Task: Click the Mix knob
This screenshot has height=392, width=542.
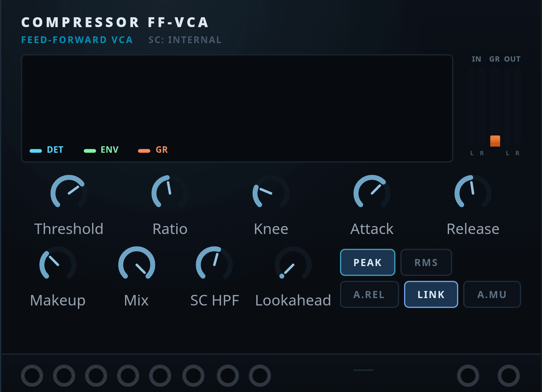Action: (x=137, y=265)
